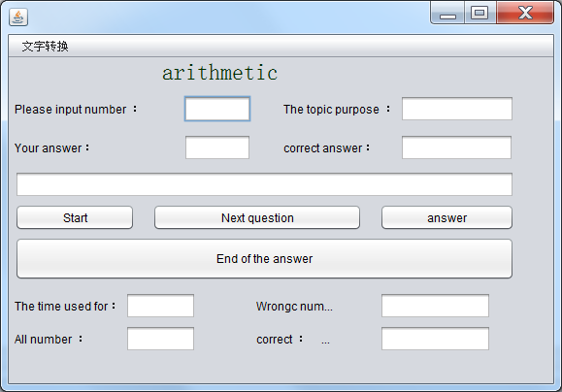The width and height of the screenshot is (562, 392).
Task: Focus the correct answer field
Action: (456, 147)
